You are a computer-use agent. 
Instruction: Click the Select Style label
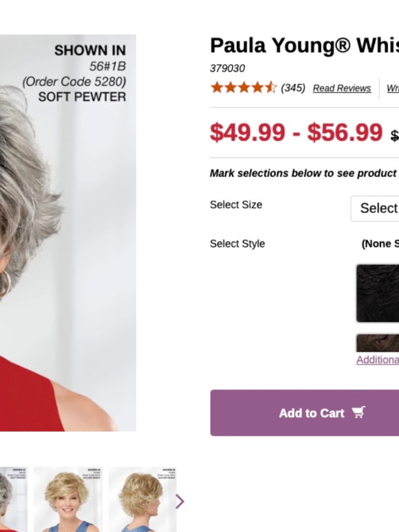coord(237,243)
